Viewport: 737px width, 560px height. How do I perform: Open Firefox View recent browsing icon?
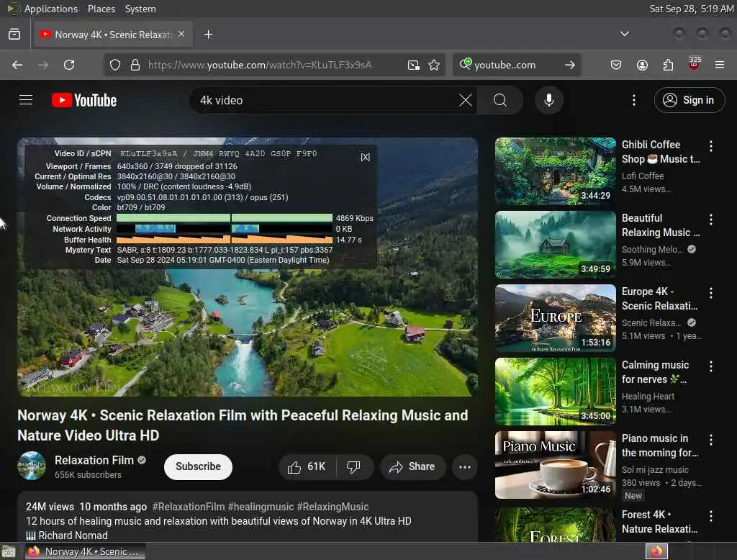pyautogui.click(x=14, y=35)
